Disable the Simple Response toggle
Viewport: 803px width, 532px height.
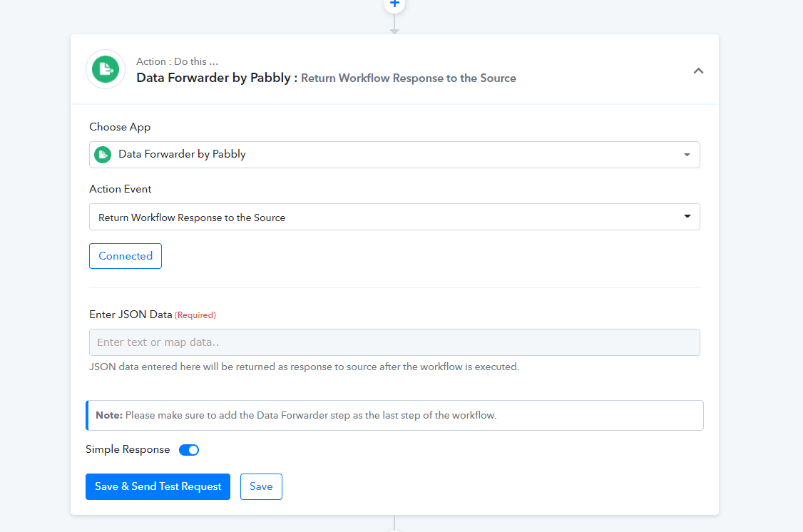(x=189, y=450)
